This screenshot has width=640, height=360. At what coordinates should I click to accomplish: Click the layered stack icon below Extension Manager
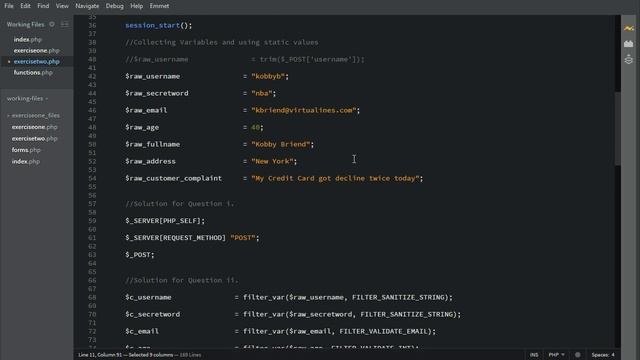[629, 60]
